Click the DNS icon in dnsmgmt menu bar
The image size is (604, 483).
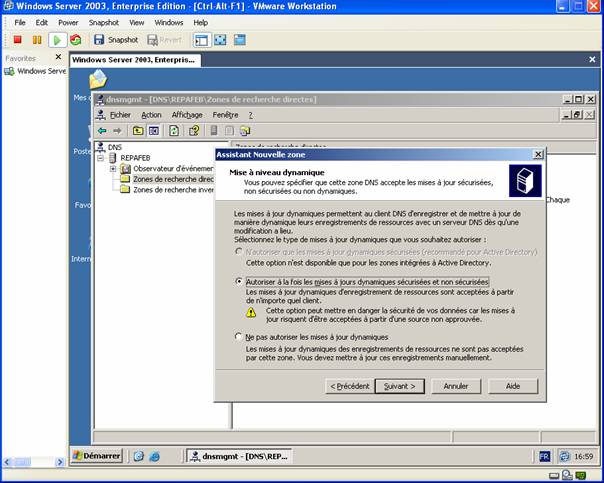(x=101, y=115)
